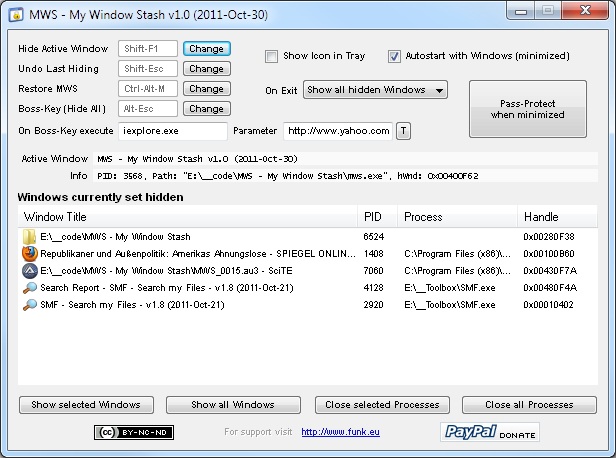Select row 'E:\__code\MWS - My Window Stash'
Viewport: 616px width, 458px height.
pyautogui.click(x=308, y=237)
